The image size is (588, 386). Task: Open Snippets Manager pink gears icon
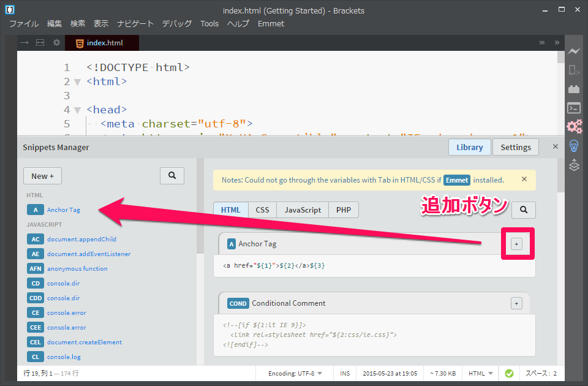574,126
